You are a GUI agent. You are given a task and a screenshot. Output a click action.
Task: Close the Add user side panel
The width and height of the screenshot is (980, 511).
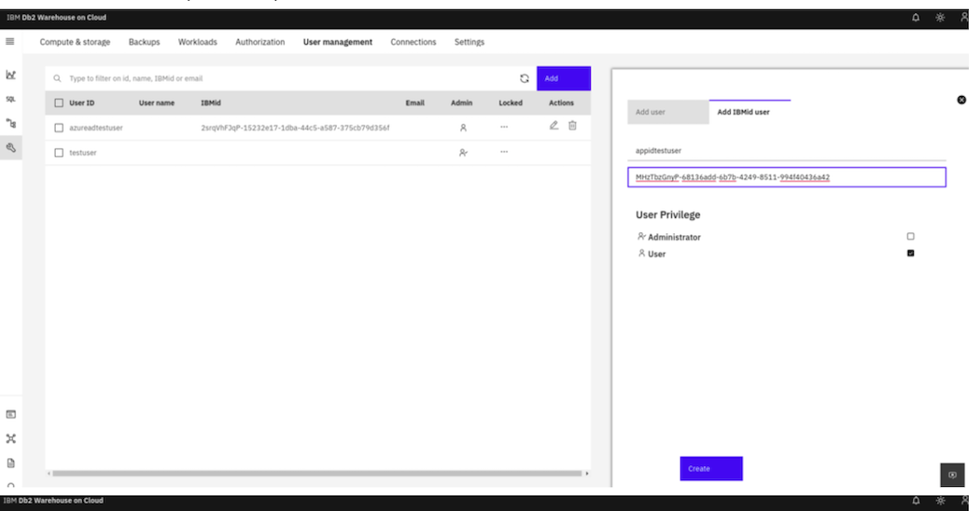[x=961, y=100]
